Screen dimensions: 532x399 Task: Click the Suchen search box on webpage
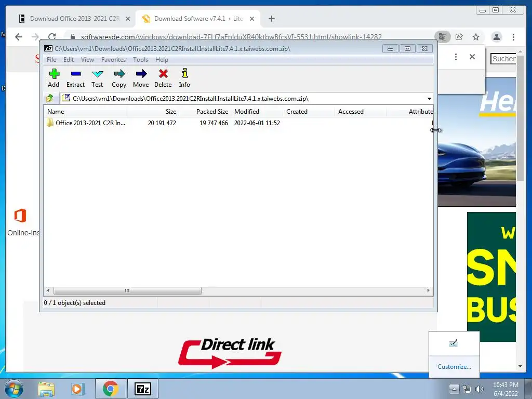click(x=503, y=59)
